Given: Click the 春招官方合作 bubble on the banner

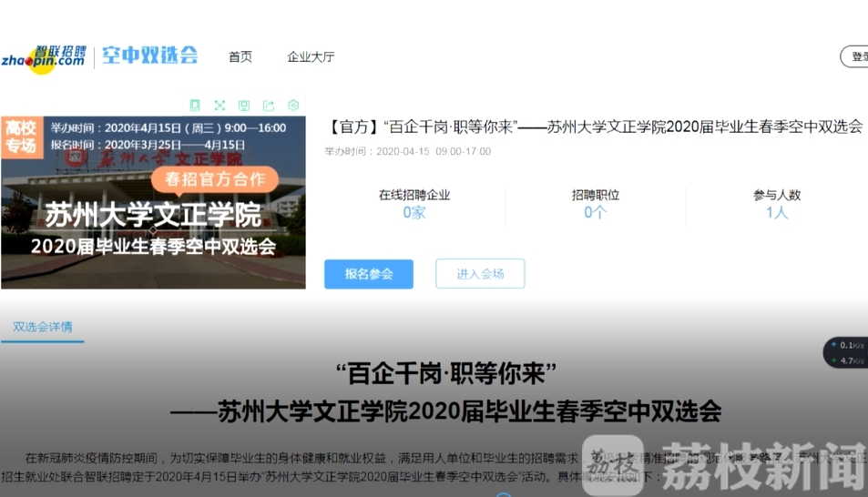Looking at the screenshot, I should 215,180.
